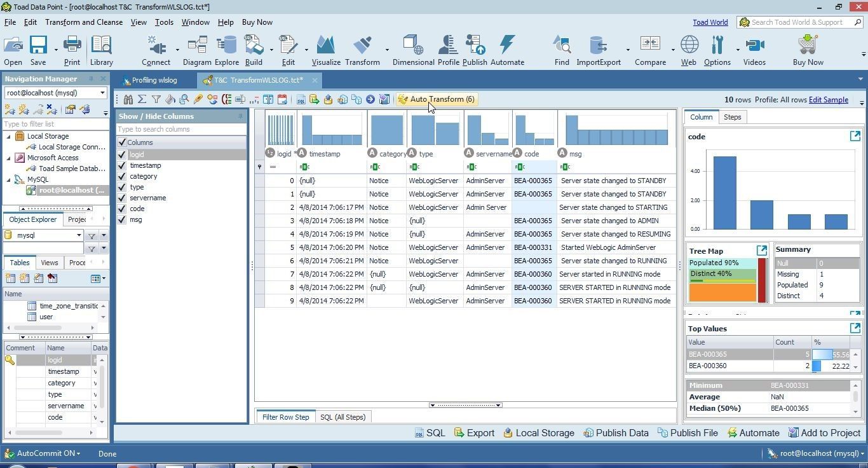Open the Automate lightning icon
This screenshot has width=868, height=468.
(x=507, y=50)
